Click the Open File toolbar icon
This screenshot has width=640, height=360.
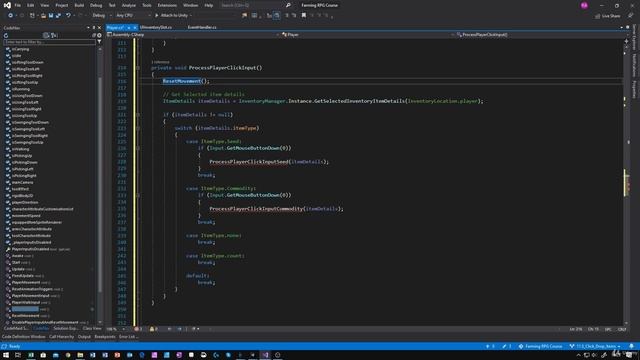[x=43, y=16]
